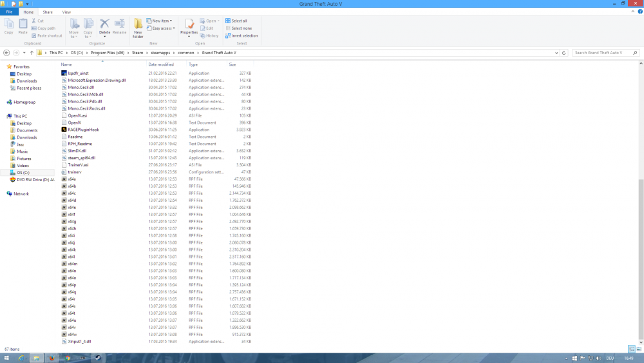Screen dimensions: 644x363
Task: Click the Paste ribbon icon
Action: 23,26
